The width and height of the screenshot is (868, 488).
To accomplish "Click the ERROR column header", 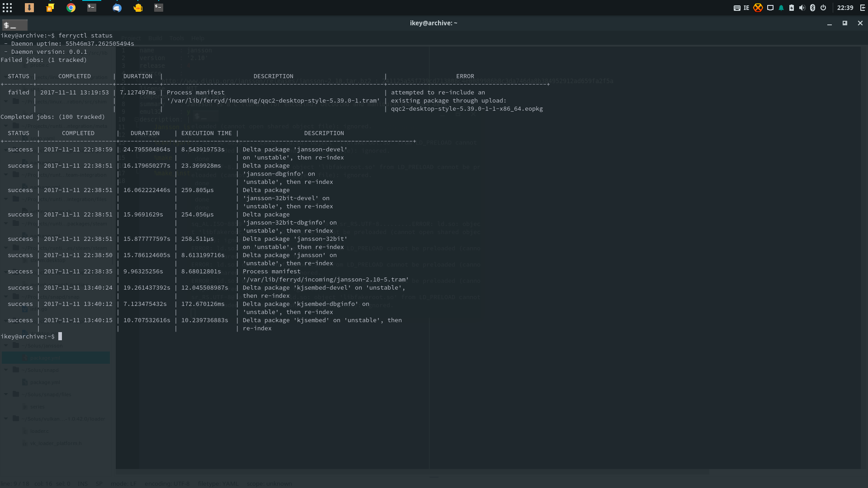I will point(465,76).
